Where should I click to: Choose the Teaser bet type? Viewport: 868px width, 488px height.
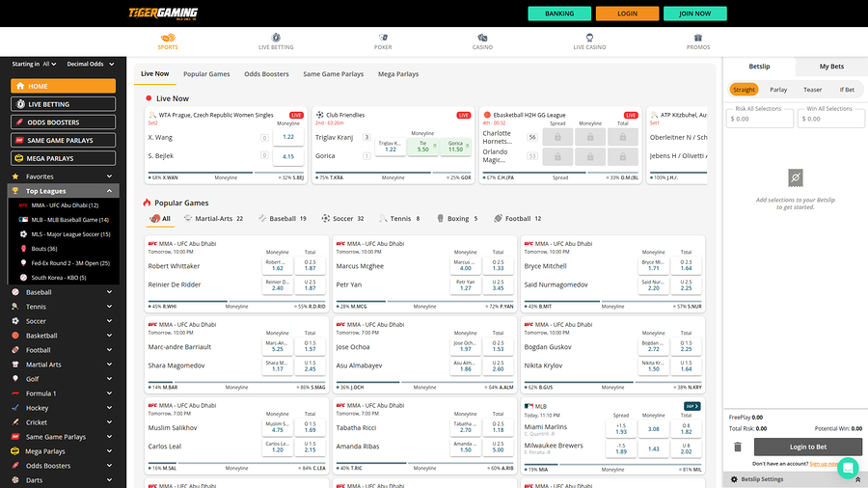click(x=813, y=90)
